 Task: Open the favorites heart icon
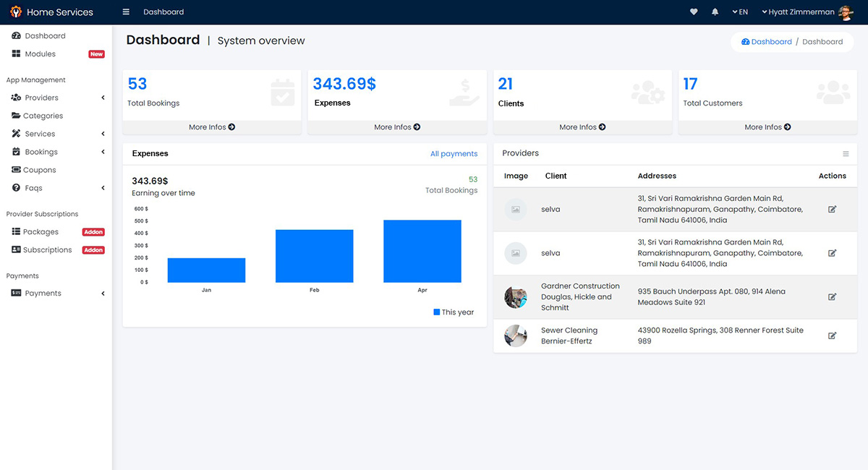[694, 12]
